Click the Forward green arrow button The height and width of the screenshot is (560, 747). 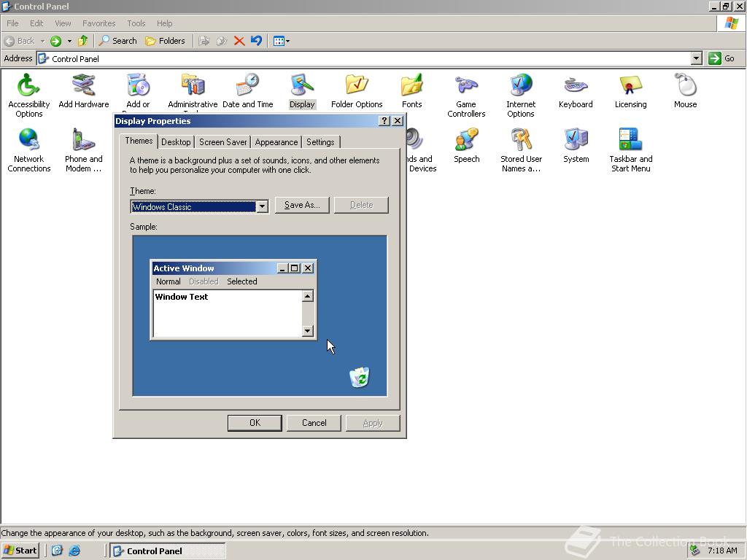click(55, 41)
